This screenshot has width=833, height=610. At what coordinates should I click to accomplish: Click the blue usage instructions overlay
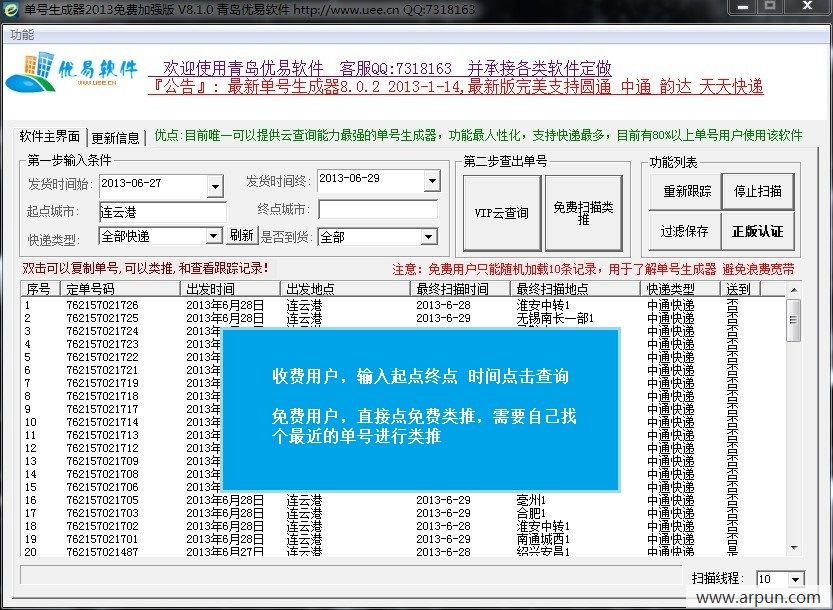[421, 409]
